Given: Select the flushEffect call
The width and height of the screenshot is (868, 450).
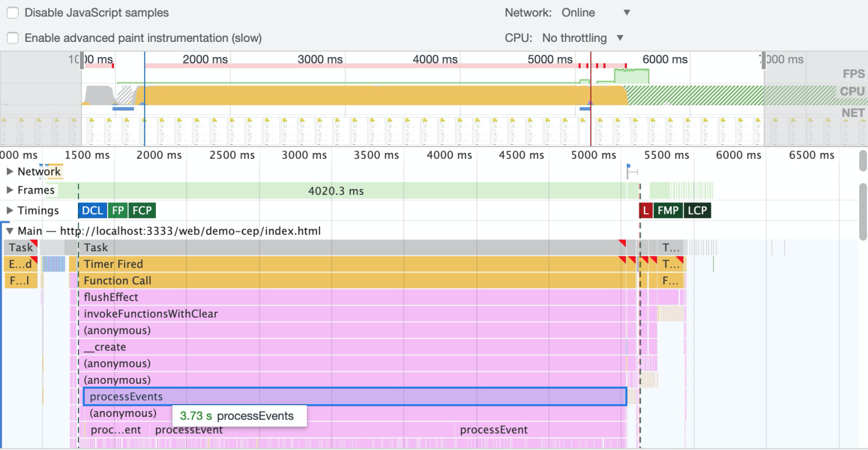Looking at the screenshot, I should [352, 297].
